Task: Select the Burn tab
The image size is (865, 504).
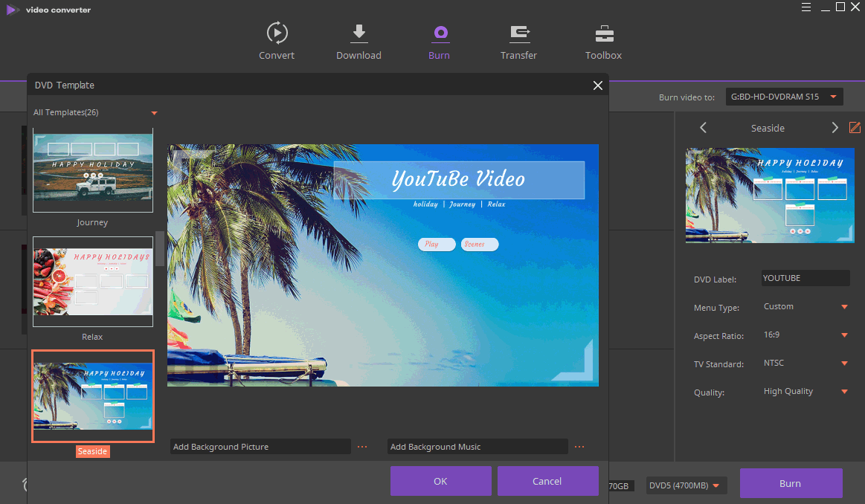Action: point(439,41)
